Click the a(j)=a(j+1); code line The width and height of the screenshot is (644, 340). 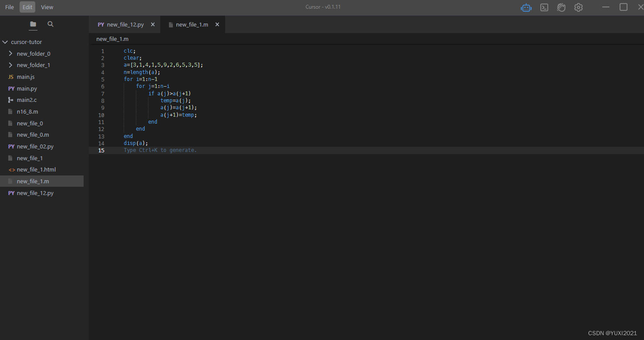tap(179, 108)
